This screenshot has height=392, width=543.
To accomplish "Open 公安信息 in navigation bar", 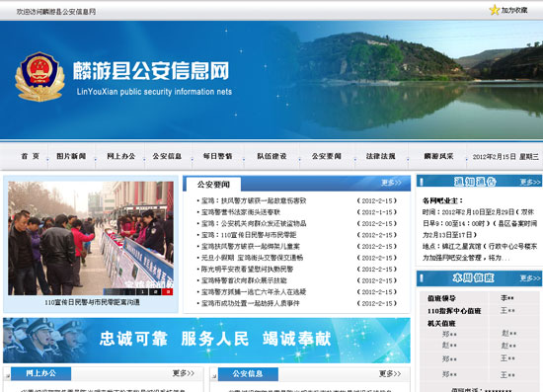I will [167, 156].
